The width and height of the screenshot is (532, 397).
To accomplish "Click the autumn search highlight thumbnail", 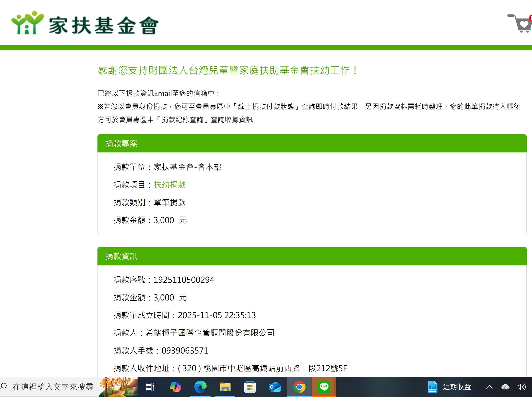I will 118,387.
